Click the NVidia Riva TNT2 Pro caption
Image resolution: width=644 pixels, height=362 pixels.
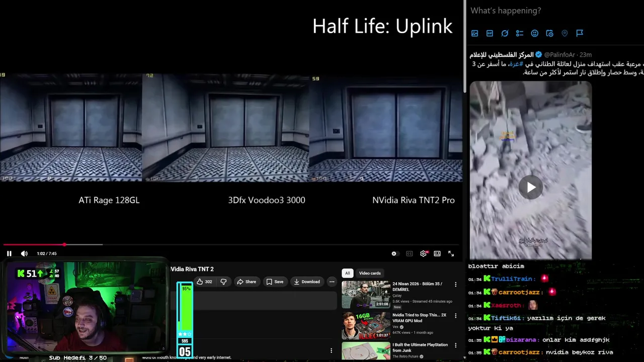coord(414,200)
